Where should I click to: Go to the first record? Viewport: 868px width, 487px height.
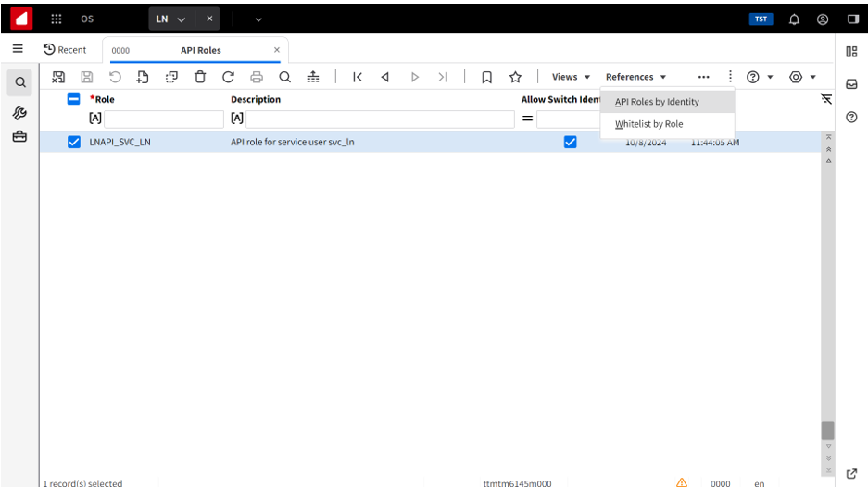(358, 78)
